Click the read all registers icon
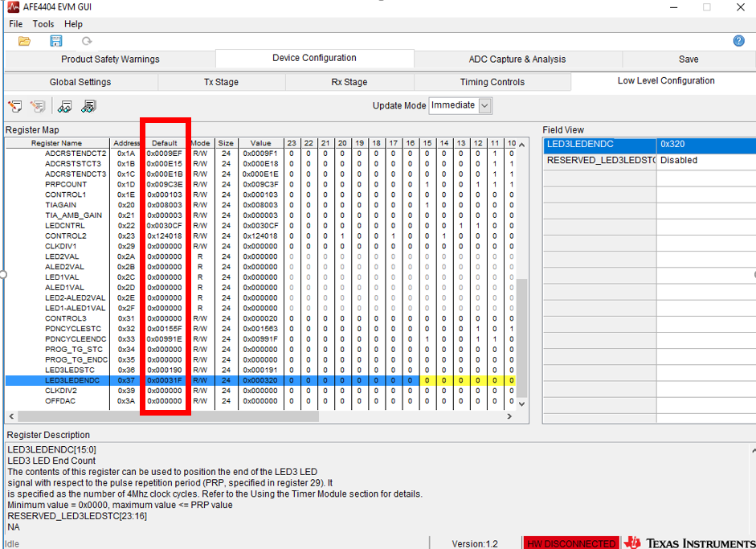Image resolution: width=756 pixels, height=549 pixels. tap(88, 106)
